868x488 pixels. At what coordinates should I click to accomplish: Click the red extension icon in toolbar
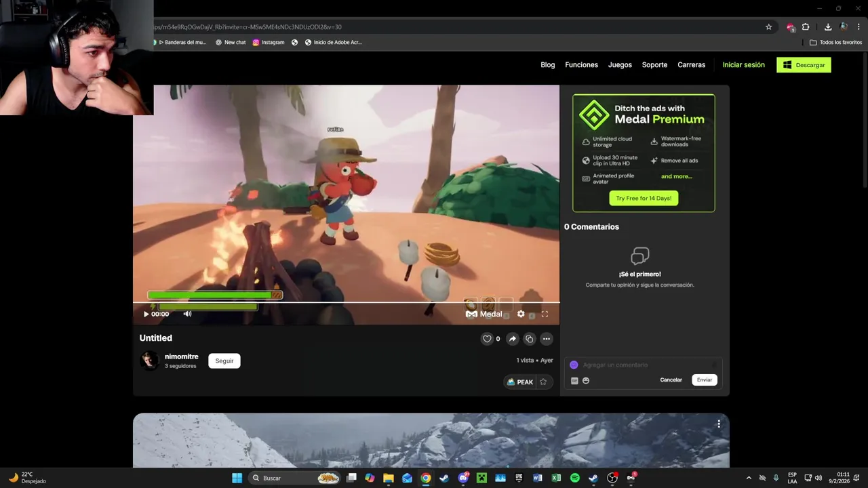pyautogui.click(x=791, y=27)
